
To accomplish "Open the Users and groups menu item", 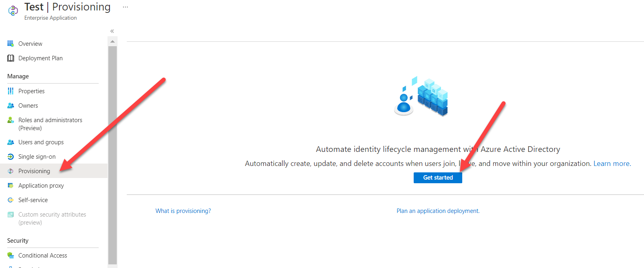I will tap(41, 142).
